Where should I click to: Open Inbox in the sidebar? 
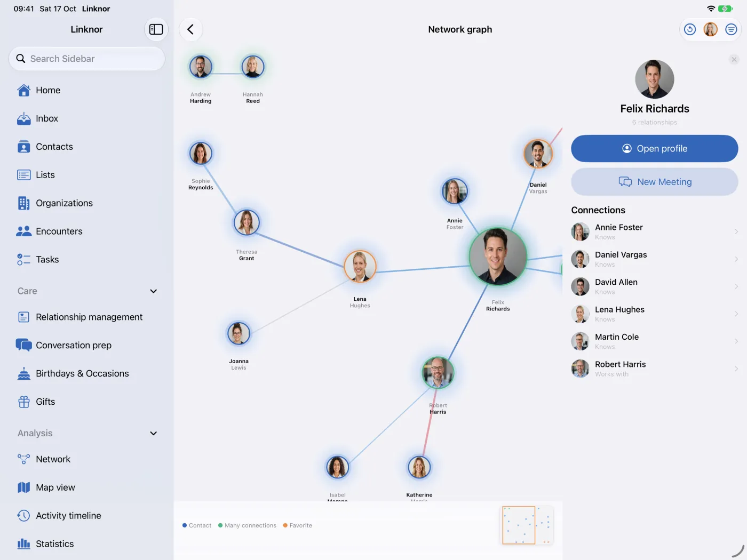tap(87, 118)
